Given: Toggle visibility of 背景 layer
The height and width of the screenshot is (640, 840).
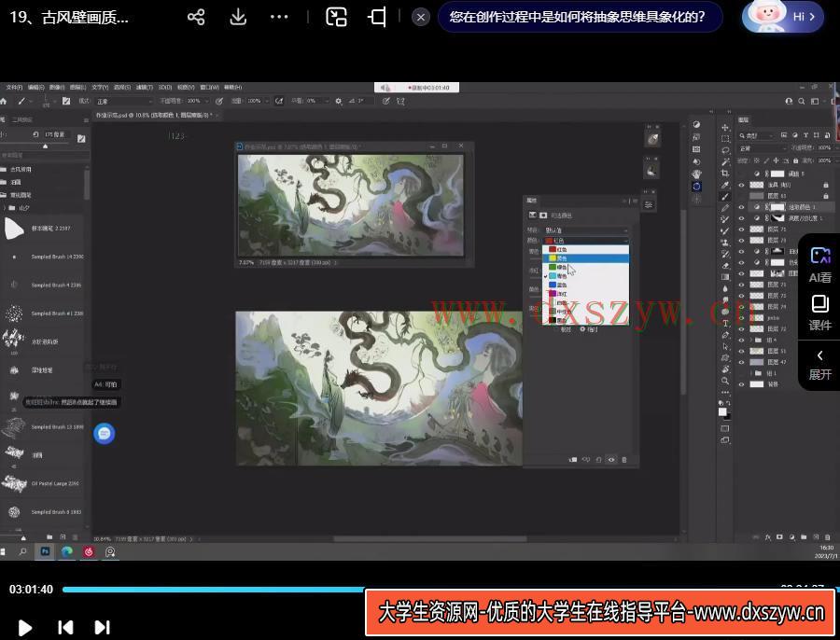Looking at the screenshot, I should pos(741,384).
